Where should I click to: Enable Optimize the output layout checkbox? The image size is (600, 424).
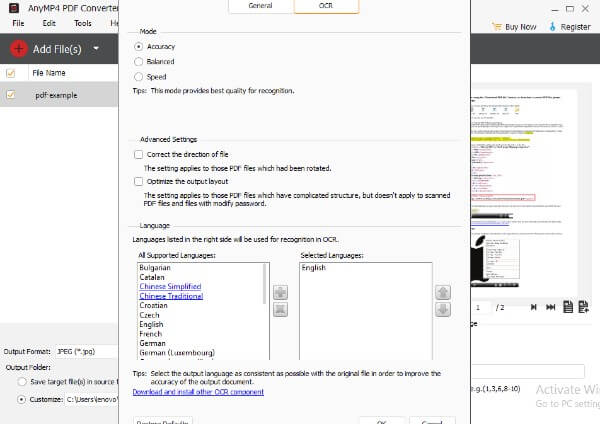[138, 182]
